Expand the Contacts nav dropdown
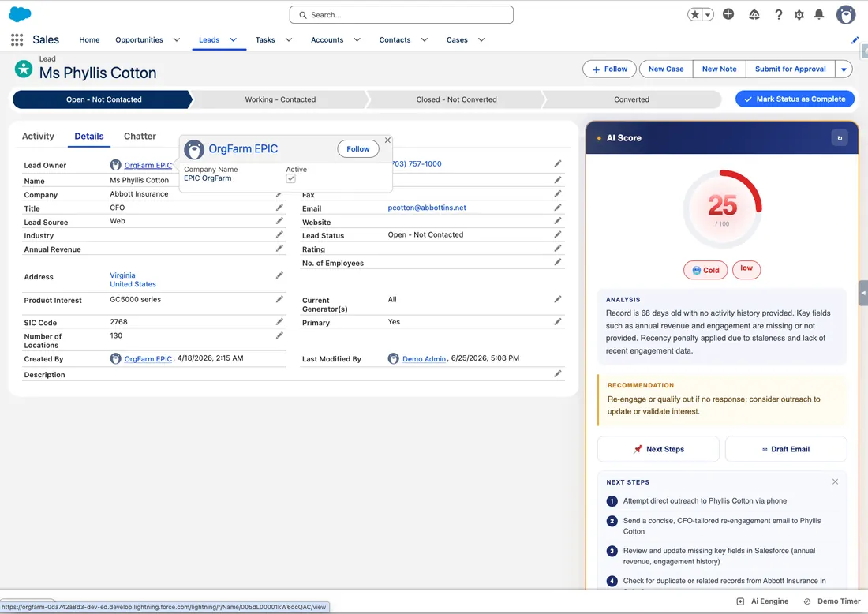 (x=424, y=40)
